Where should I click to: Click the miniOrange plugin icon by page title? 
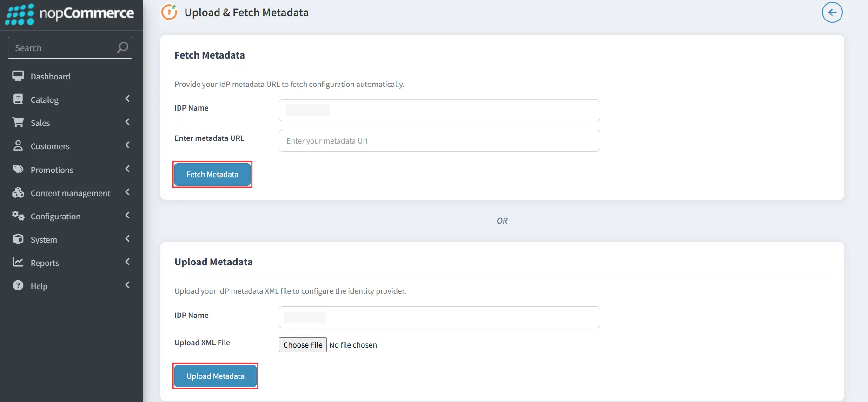tap(169, 12)
